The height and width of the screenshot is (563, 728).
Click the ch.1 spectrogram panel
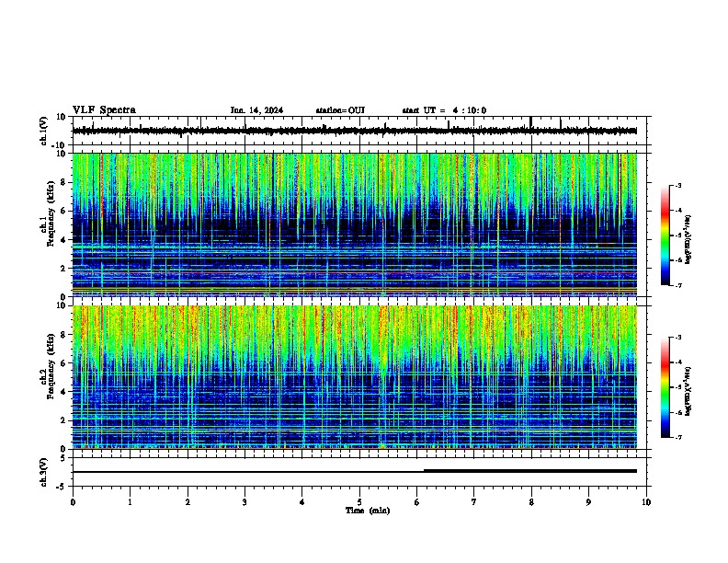tap(354, 224)
